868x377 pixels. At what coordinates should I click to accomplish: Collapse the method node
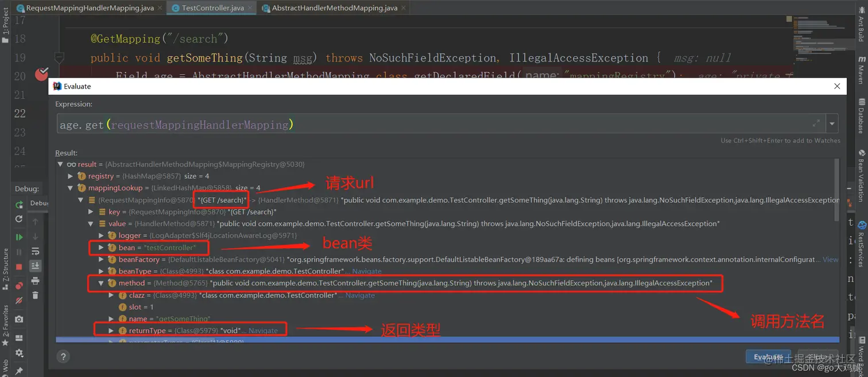(x=101, y=283)
